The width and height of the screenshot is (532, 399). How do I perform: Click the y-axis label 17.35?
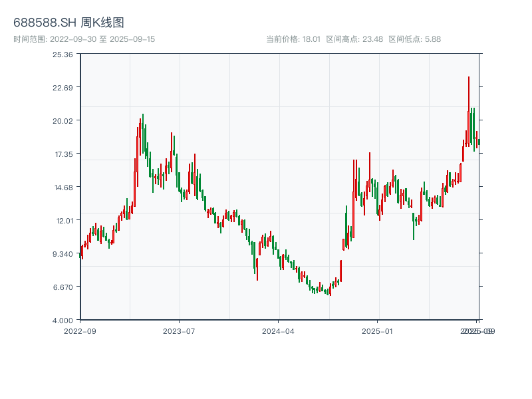(x=64, y=154)
